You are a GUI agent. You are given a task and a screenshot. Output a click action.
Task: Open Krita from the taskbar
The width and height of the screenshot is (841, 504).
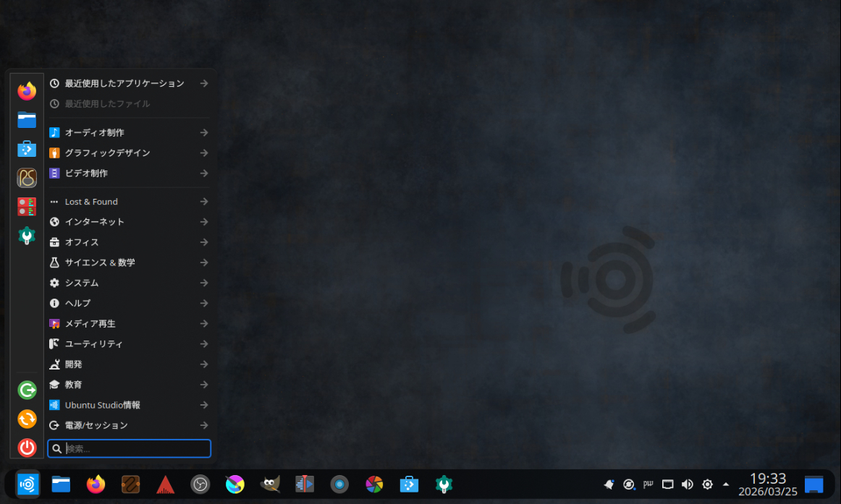tap(235, 484)
